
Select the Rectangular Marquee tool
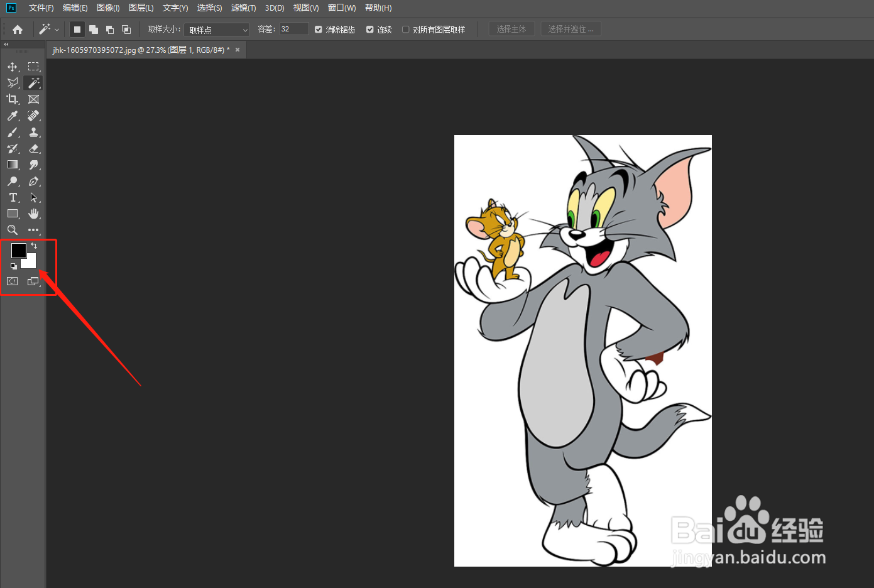click(34, 67)
